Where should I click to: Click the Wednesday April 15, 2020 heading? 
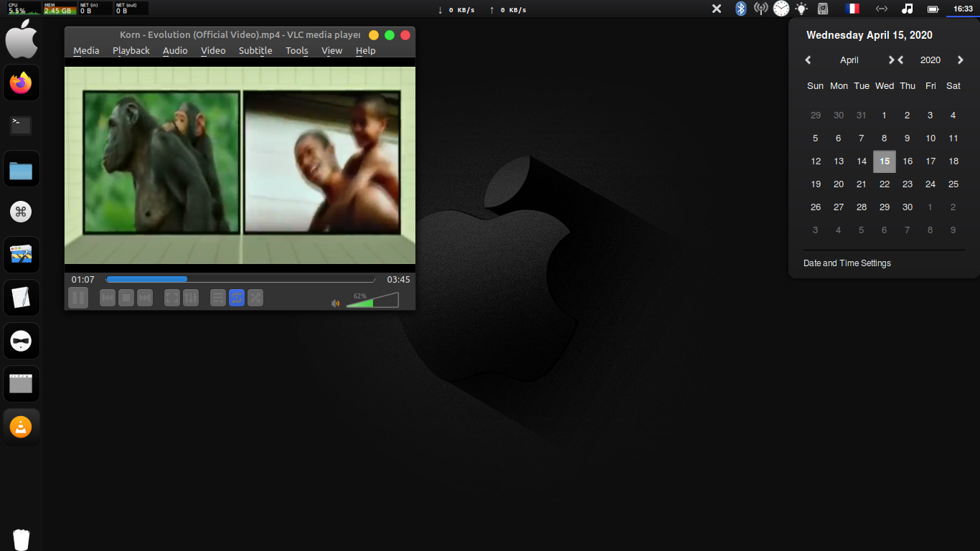click(870, 35)
